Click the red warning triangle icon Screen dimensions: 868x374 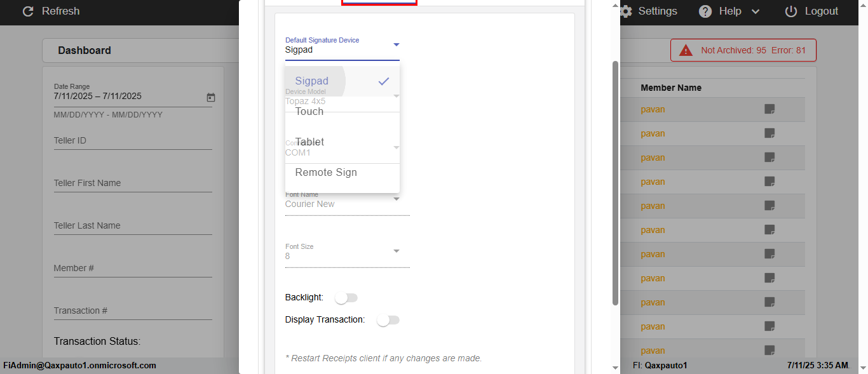tap(686, 50)
